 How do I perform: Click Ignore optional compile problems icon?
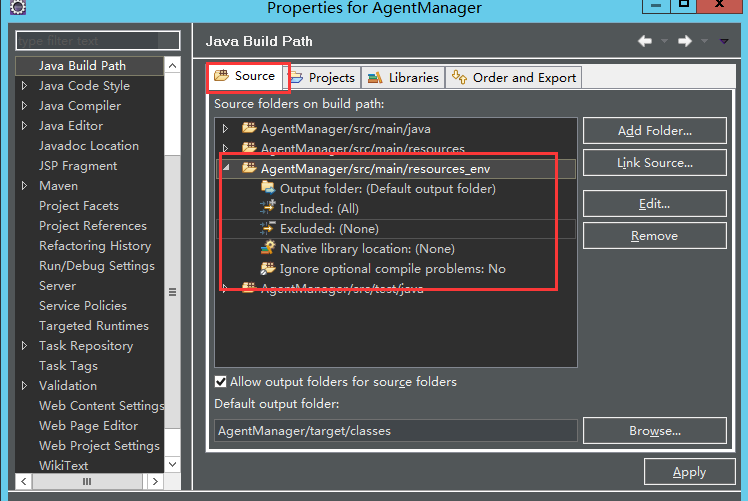coord(268,268)
